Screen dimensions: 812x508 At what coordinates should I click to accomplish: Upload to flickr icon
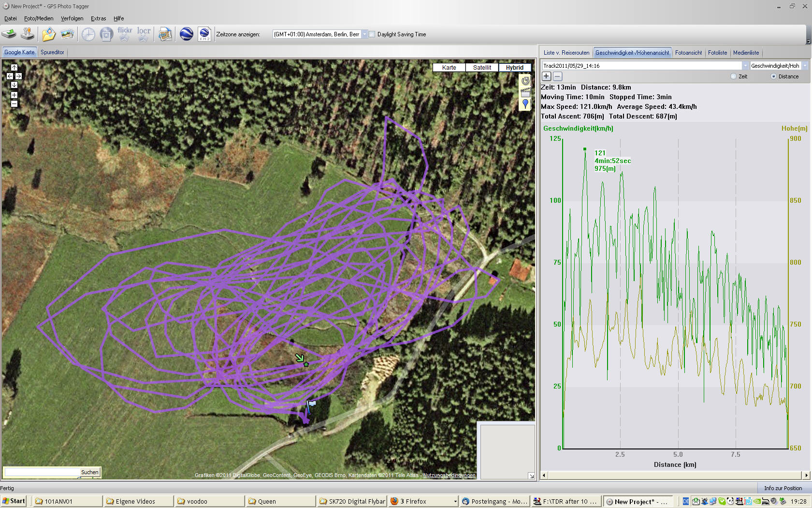(125, 34)
